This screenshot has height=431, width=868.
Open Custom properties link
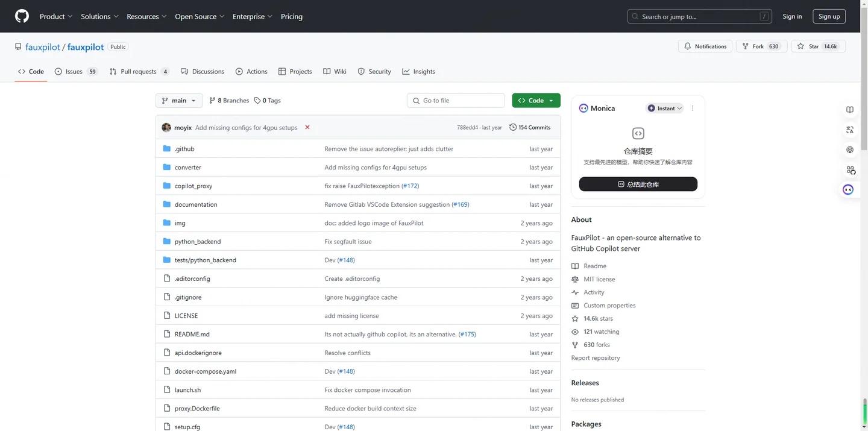603,306
